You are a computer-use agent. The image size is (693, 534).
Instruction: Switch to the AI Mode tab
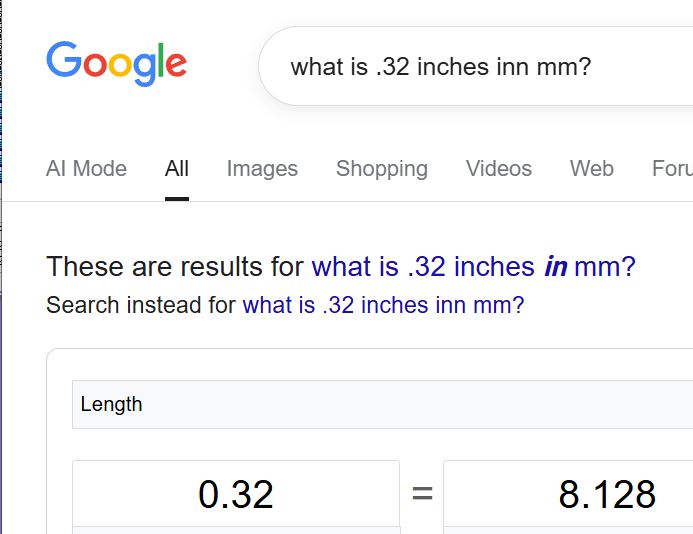pos(86,169)
